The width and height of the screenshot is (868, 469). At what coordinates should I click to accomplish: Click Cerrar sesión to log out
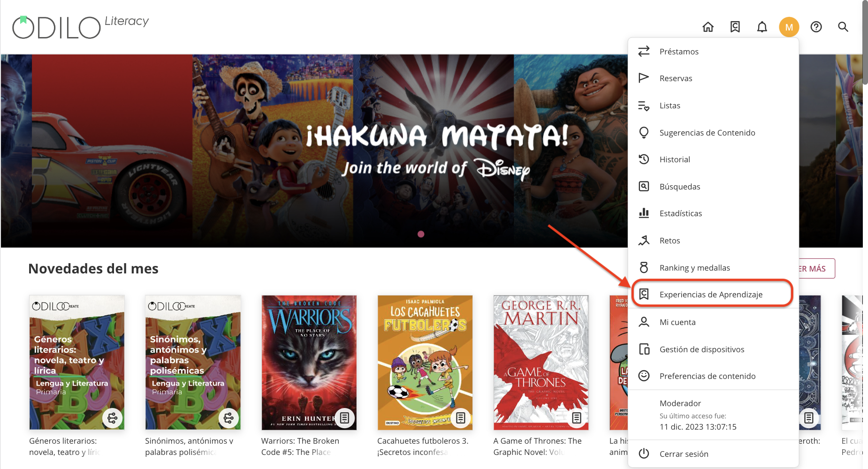(713, 454)
